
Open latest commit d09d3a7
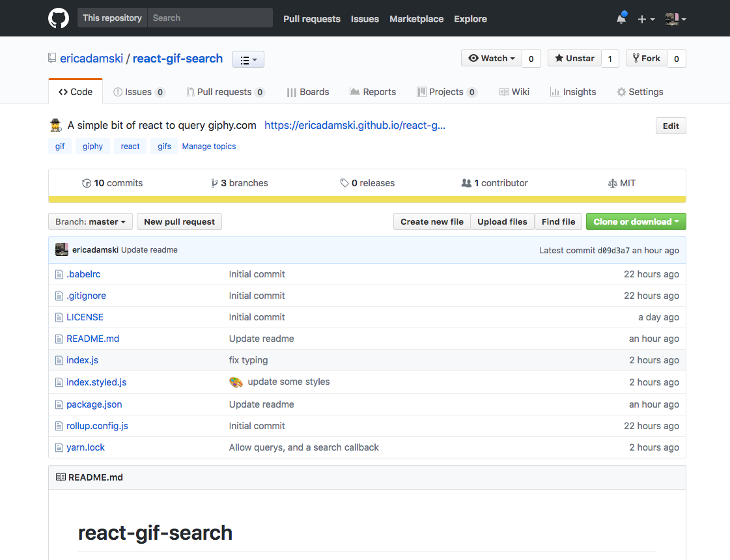click(613, 250)
